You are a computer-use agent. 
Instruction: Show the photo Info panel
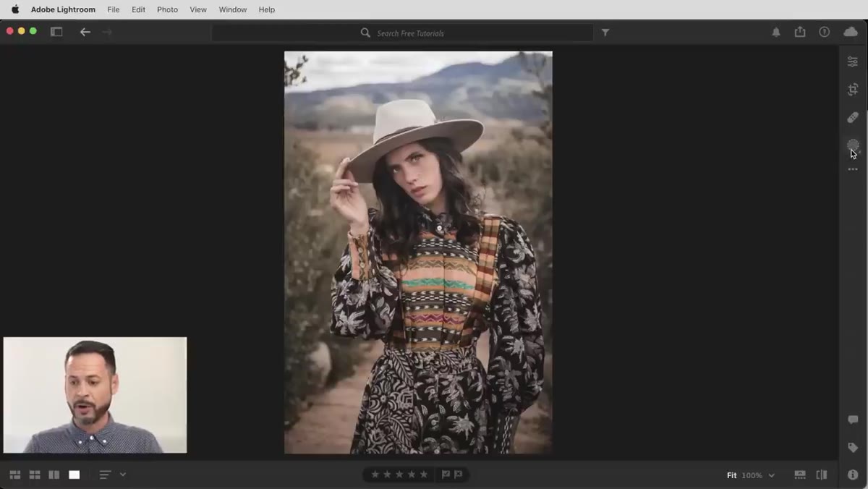point(853,475)
